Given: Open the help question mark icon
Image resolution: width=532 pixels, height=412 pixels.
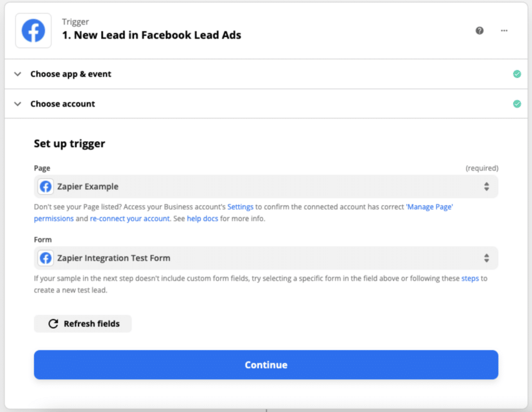Looking at the screenshot, I should point(480,31).
